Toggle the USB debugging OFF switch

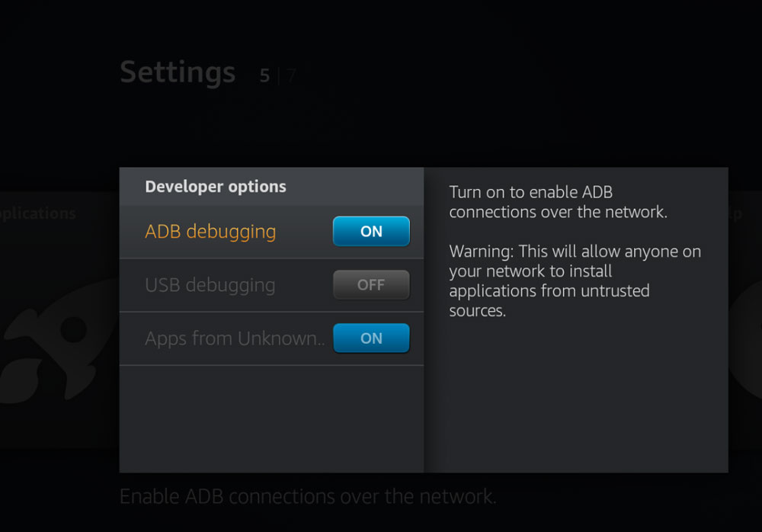pos(371,285)
